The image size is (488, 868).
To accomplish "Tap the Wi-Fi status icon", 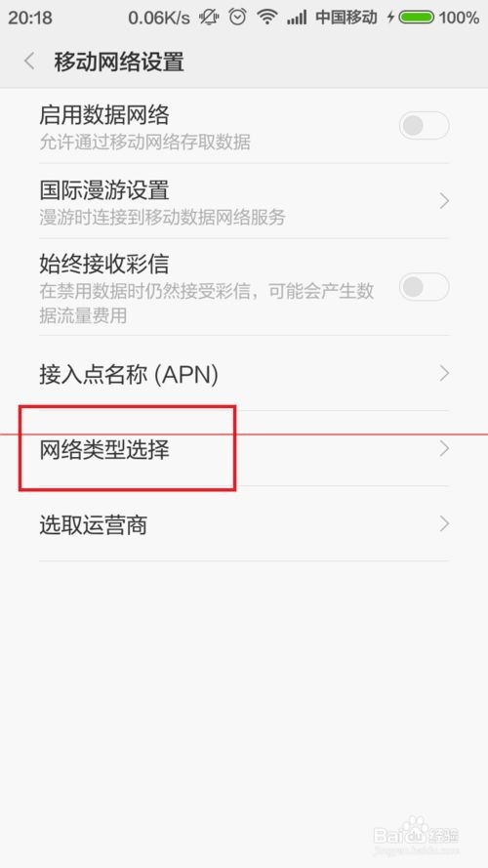I will click(267, 18).
